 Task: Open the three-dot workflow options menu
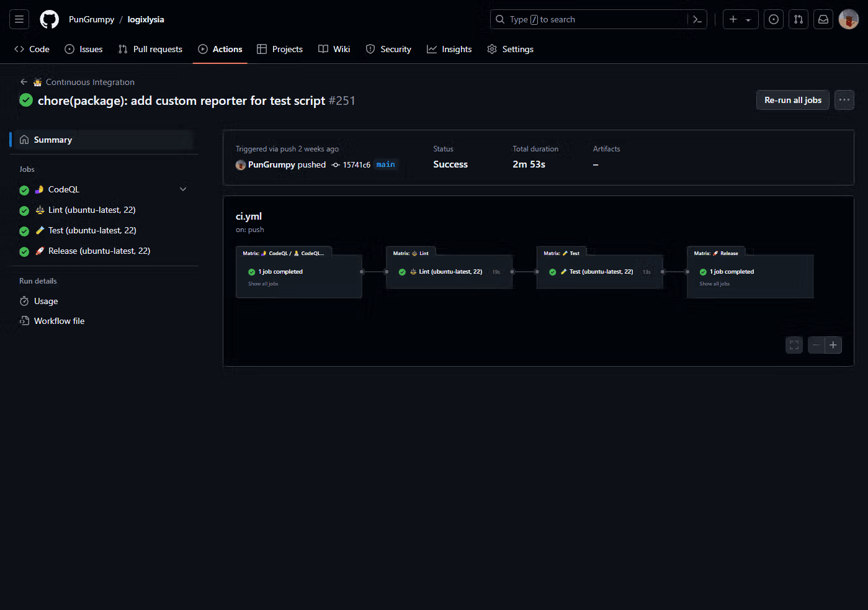844,100
